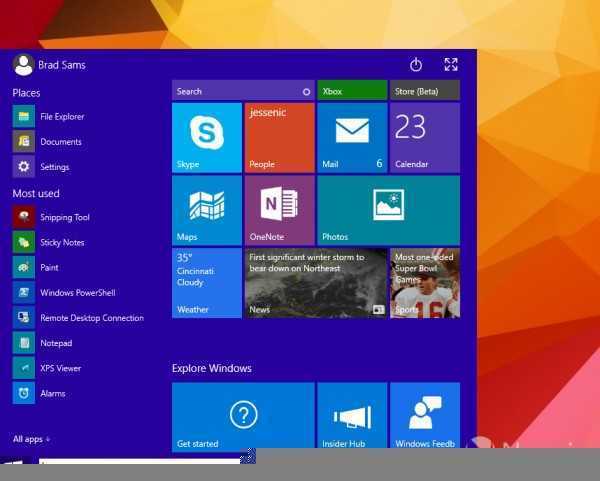Launch Alarms app
This screenshot has width=600, height=481.
pos(39,393)
